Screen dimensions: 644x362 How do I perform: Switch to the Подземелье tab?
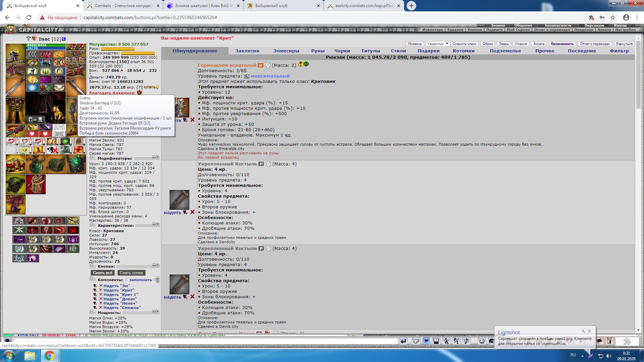coord(505,51)
